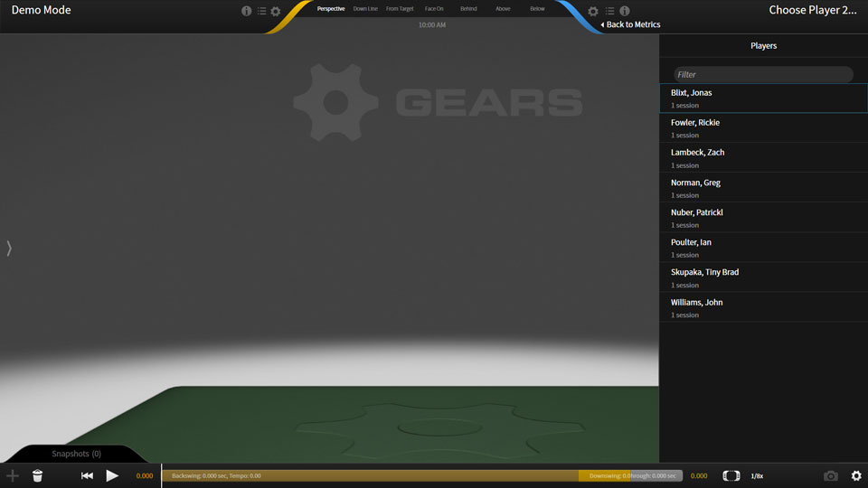
Task: Select player Skupaka, Tiny Brad
Action: 763,277
